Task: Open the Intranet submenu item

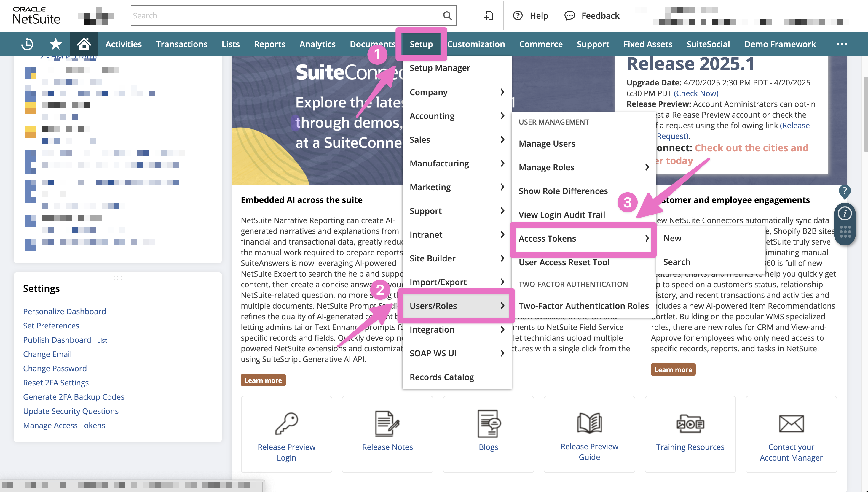Action: [x=457, y=234]
